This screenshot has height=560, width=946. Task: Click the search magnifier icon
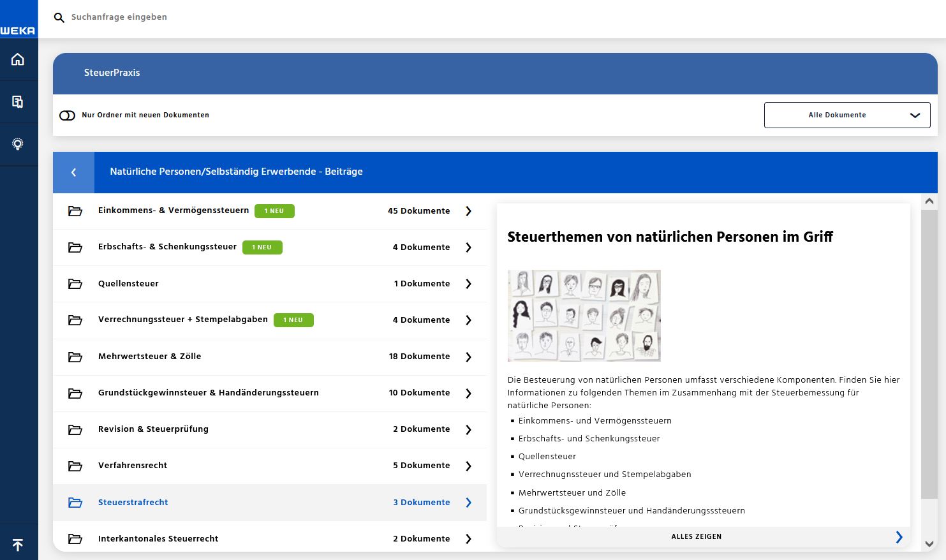(x=59, y=18)
